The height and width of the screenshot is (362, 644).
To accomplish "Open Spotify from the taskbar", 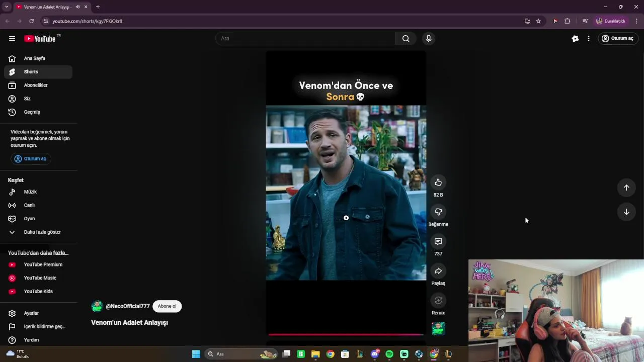I will coord(389,354).
